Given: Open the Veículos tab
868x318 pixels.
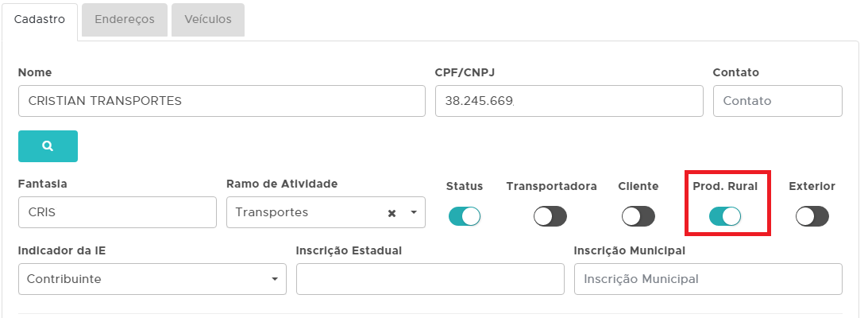Looking at the screenshot, I should (x=208, y=20).
